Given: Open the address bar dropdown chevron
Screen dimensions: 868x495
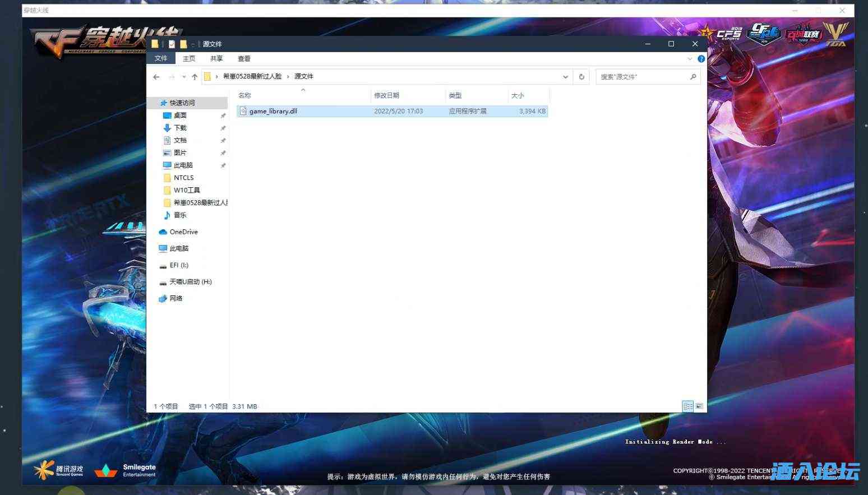Looking at the screenshot, I should point(565,77).
